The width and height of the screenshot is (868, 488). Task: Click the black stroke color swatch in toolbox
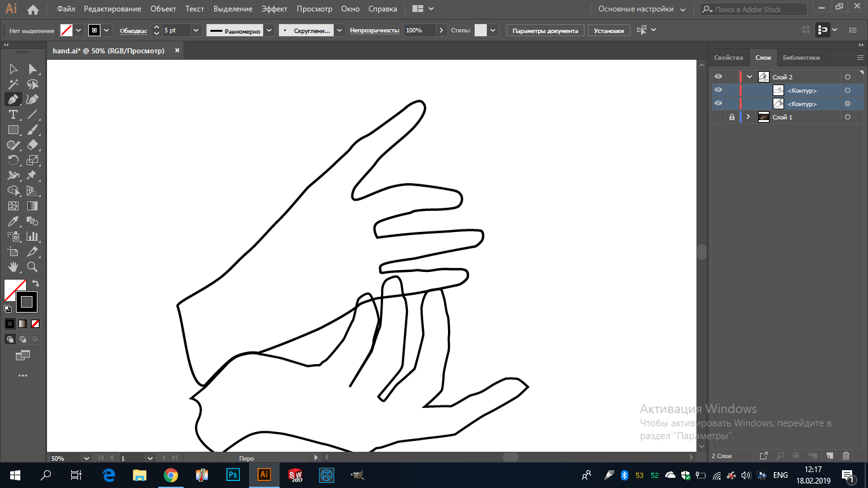click(x=27, y=301)
